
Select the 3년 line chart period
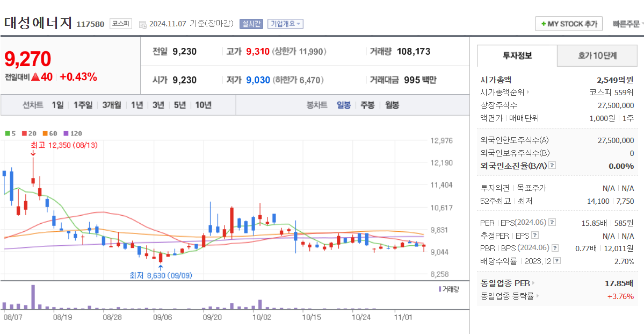pyautogui.click(x=158, y=105)
